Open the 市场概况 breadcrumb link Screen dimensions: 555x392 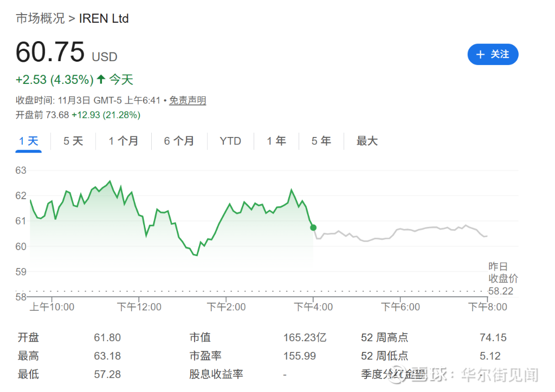pyautogui.click(x=40, y=18)
